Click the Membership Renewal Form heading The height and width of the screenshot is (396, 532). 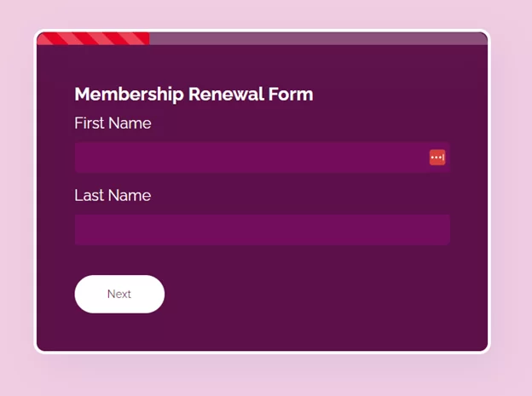(x=194, y=95)
